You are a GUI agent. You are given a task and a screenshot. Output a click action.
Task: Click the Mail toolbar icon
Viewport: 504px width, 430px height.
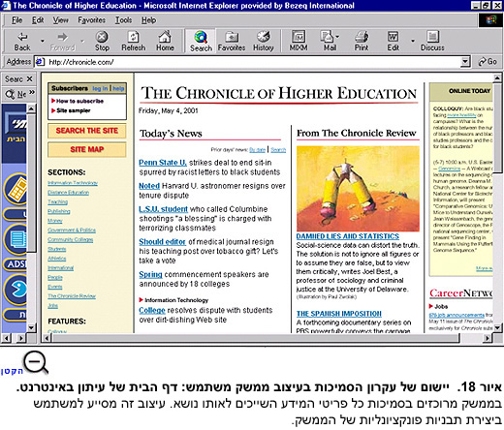click(329, 42)
